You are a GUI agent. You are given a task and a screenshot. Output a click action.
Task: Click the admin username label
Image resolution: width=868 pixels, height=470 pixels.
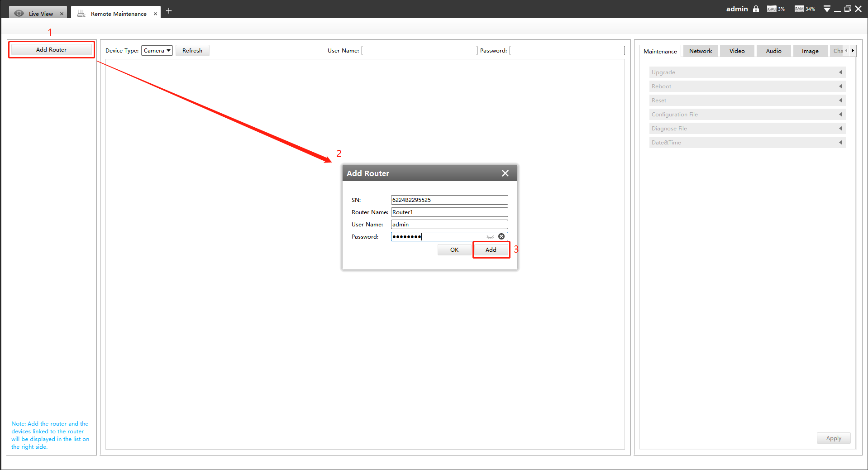click(x=737, y=9)
